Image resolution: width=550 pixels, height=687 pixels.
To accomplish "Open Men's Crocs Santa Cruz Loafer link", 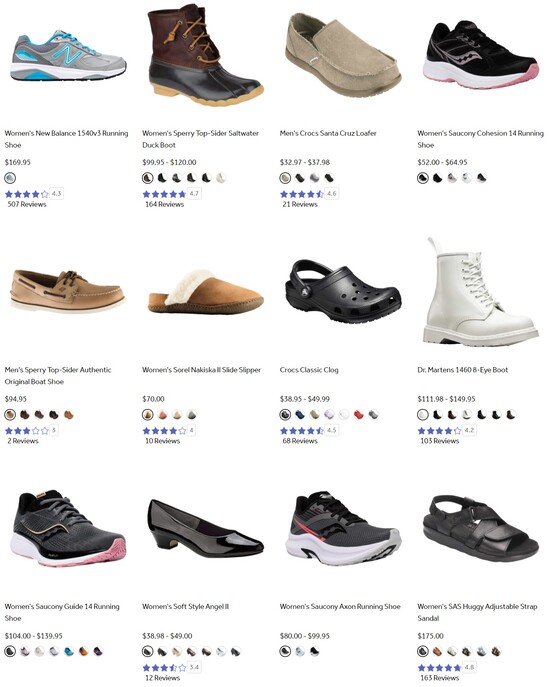I will tap(328, 133).
